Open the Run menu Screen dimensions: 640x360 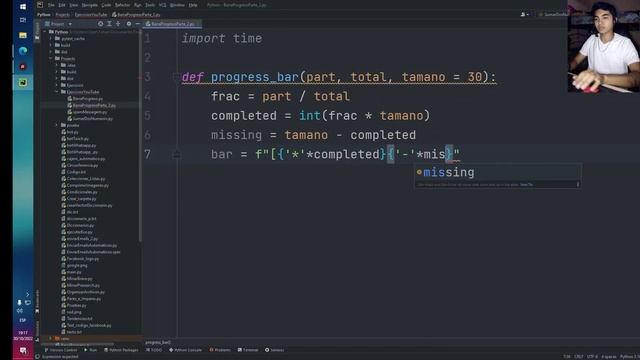point(138,5)
